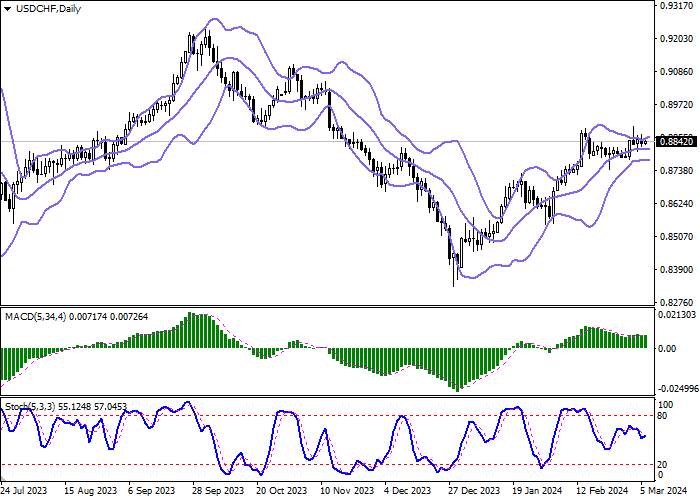The height and width of the screenshot is (500, 700).
Task: Select the current price label 0.88420
Action: point(677,142)
